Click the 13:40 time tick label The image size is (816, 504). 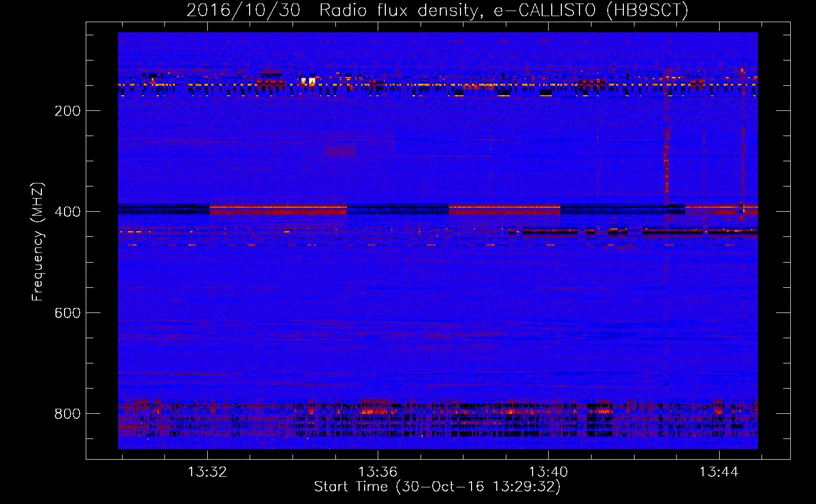coord(548,472)
